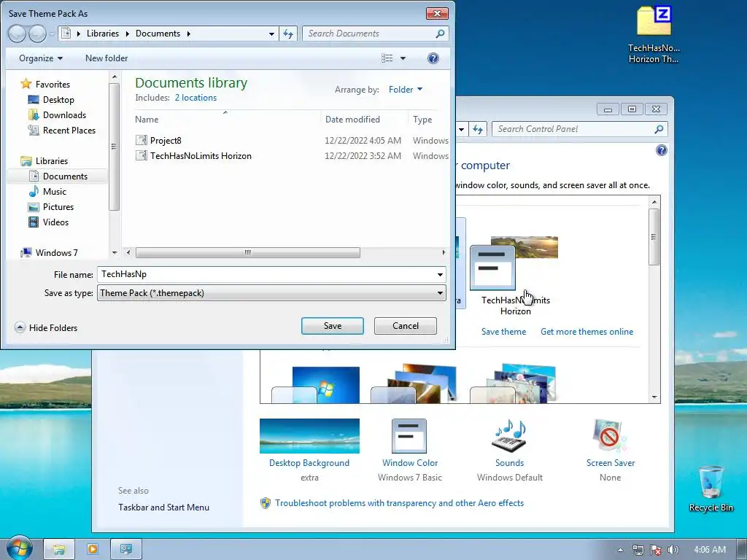Select Libraries in the navigation pane
This screenshot has height=560, width=747.
[x=52, y=161]
